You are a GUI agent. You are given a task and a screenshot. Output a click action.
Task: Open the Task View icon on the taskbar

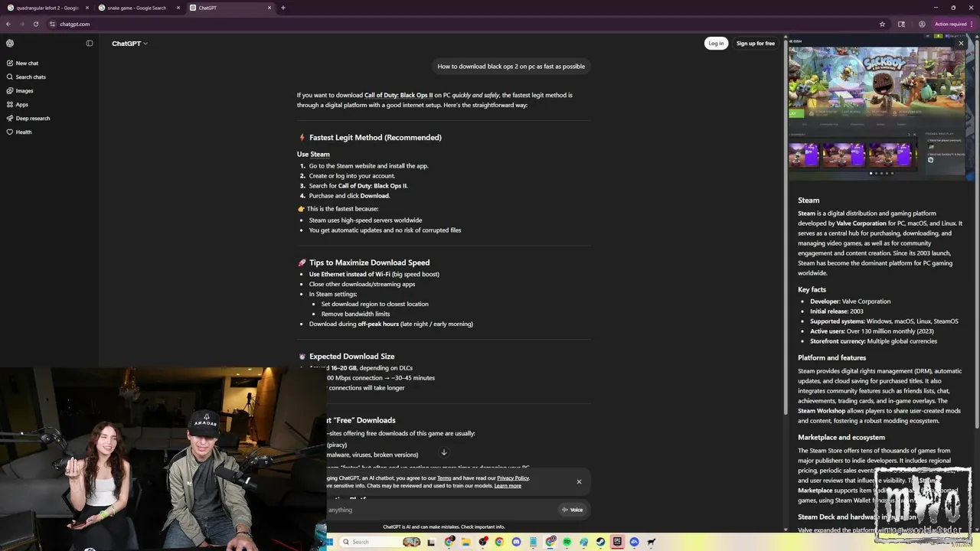point(431,542)
